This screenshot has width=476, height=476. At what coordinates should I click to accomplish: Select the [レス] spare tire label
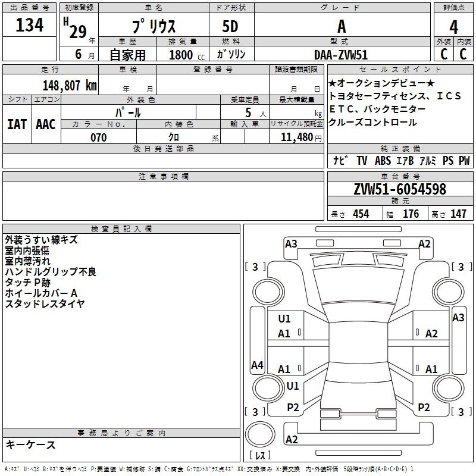click(260, 455)
